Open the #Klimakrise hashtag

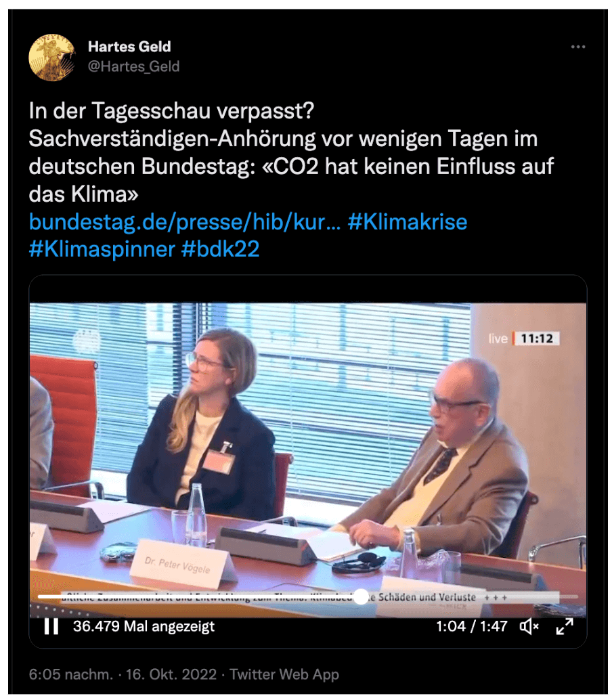[x=408, y=222]
